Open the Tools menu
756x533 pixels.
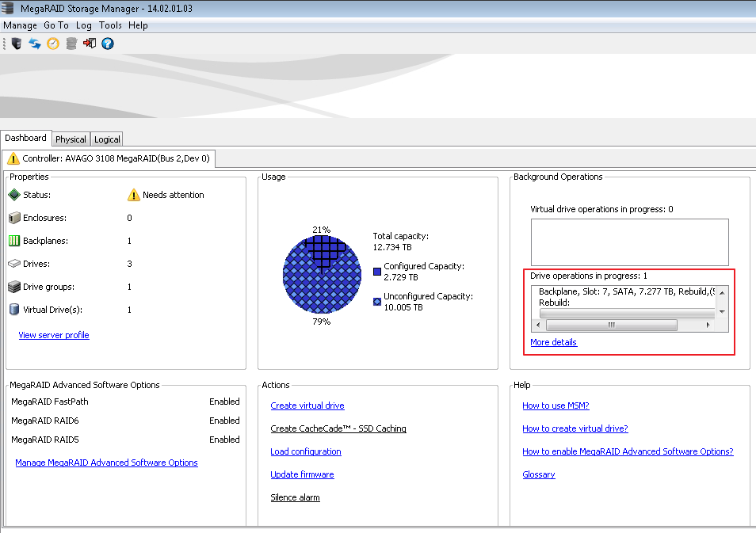click(x=110, y=25)
